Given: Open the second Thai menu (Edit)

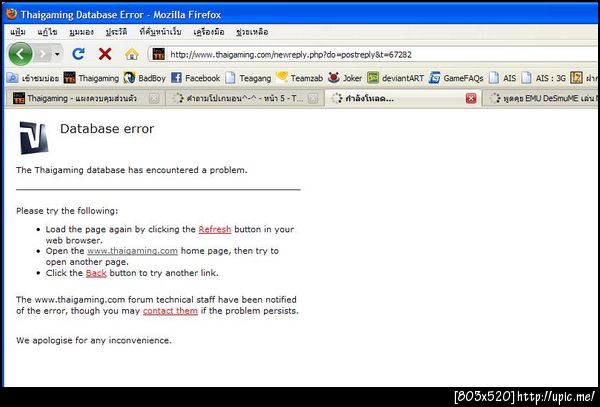Looking at the screenshot, I should (x=47, y=32).
